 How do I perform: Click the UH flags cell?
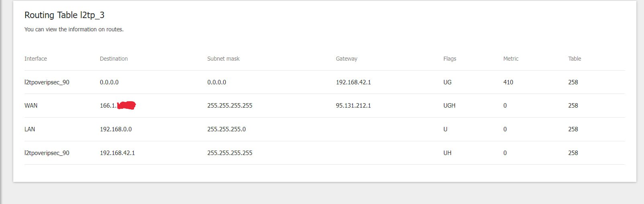point(447,153)
